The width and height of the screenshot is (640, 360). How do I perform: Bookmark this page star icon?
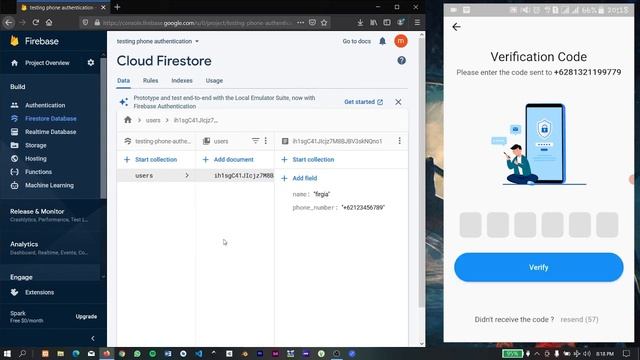324,23
